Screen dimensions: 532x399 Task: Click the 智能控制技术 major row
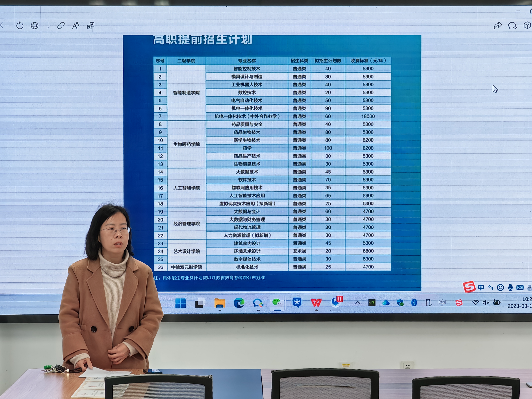[247, 69]
